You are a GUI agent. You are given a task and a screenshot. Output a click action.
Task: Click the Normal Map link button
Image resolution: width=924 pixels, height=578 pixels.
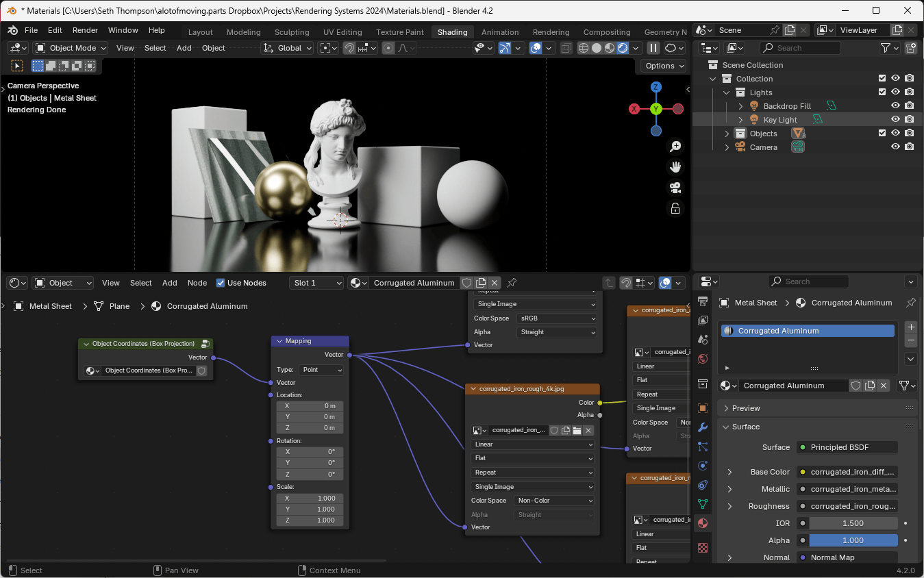[x=847, y=557]
